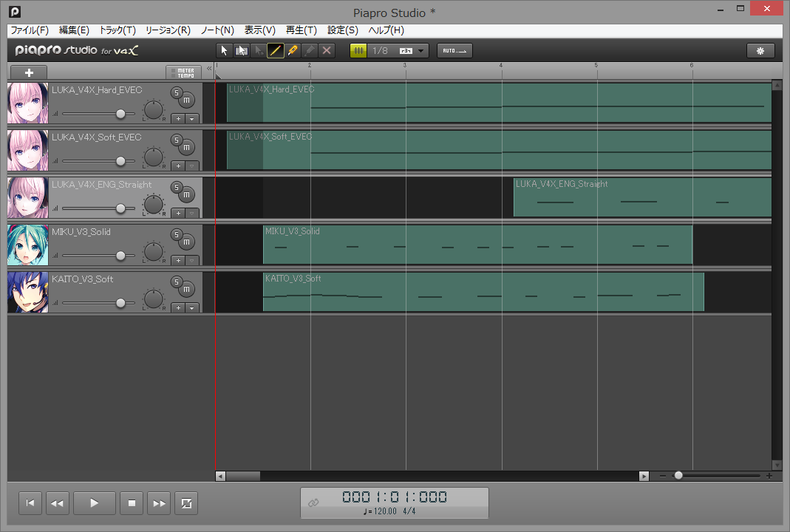Select the timed pointer tool

click(259, 50)
